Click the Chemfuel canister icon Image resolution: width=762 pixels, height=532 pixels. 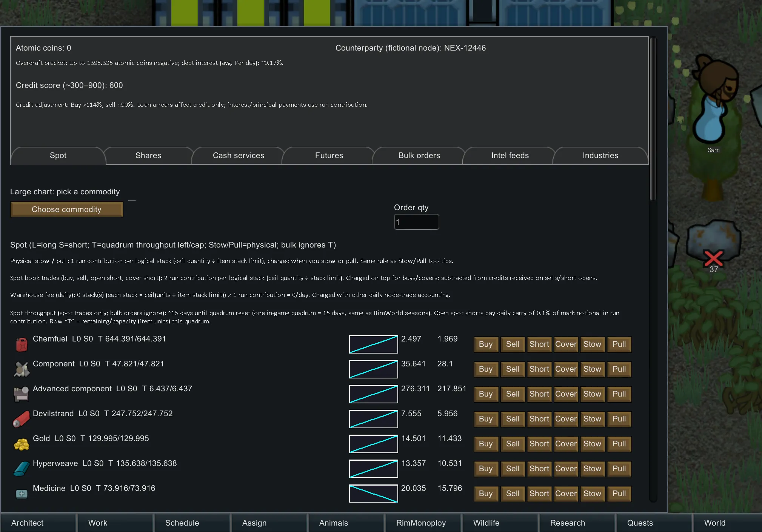point(22,344)
